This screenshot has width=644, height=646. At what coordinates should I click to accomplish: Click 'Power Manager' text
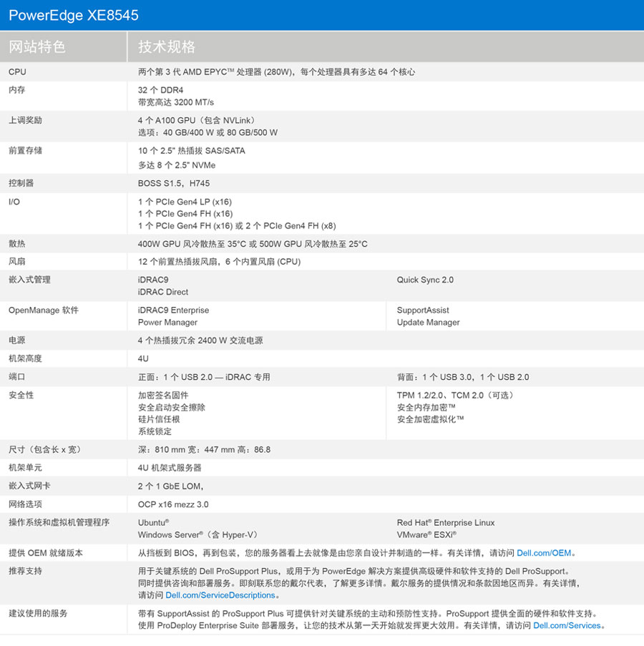click(x=167, y=322)
